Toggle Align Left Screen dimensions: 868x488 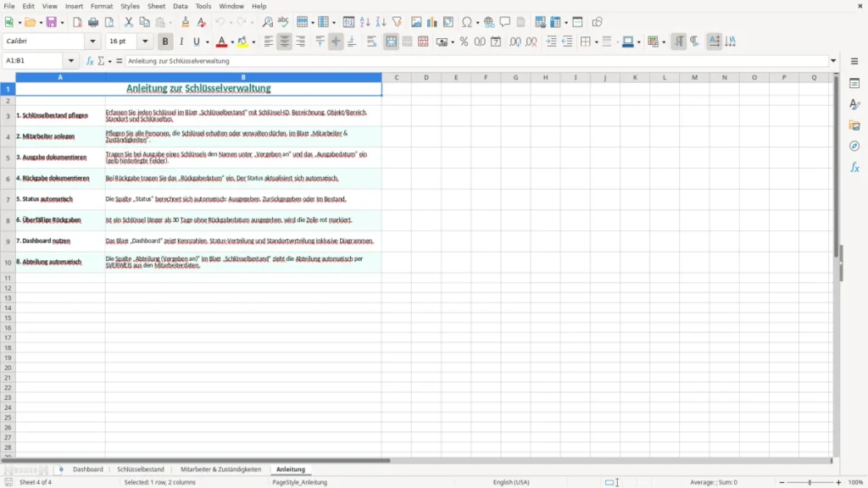click(269, 42)
